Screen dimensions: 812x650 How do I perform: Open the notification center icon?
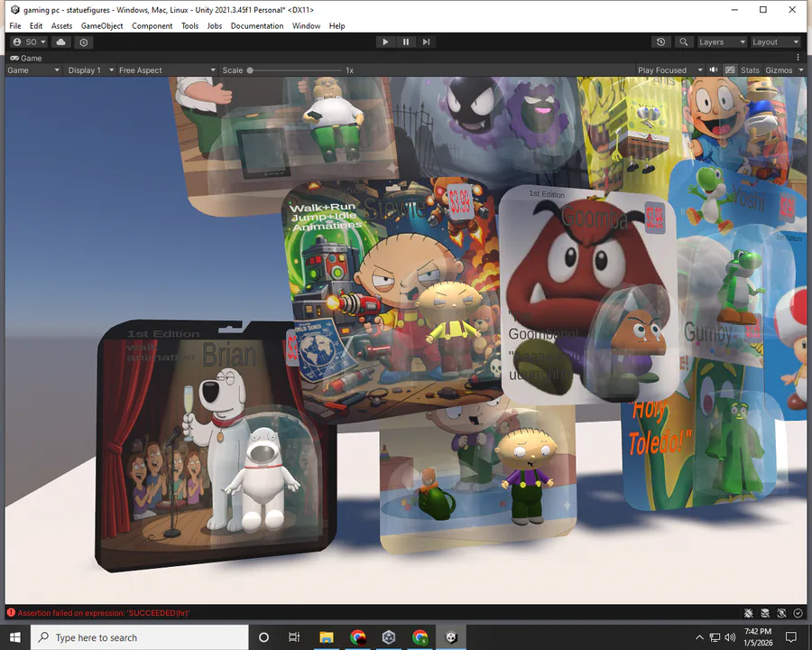[791, 637]
